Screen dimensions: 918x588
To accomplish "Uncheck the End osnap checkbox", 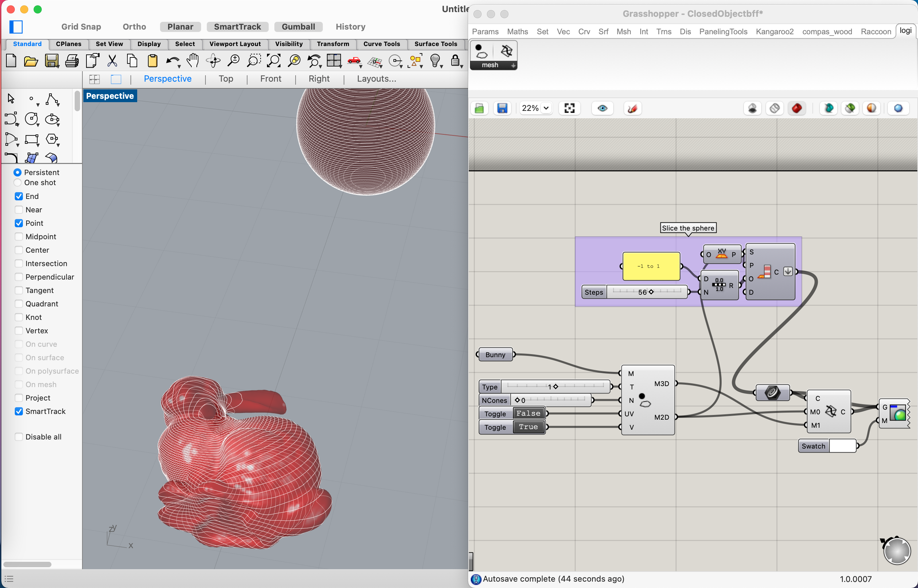I will (19, 196).
